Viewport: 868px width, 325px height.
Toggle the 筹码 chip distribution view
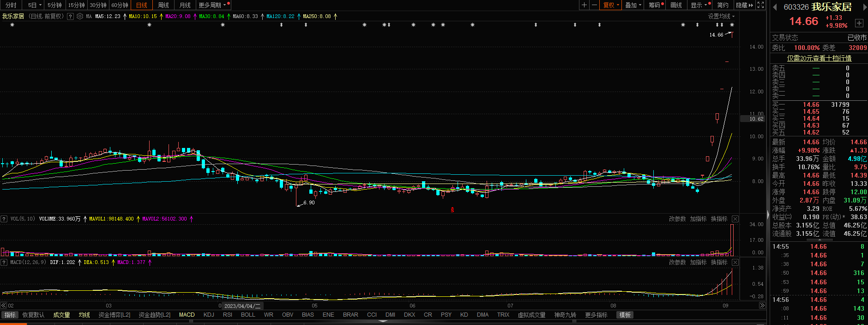655,5
